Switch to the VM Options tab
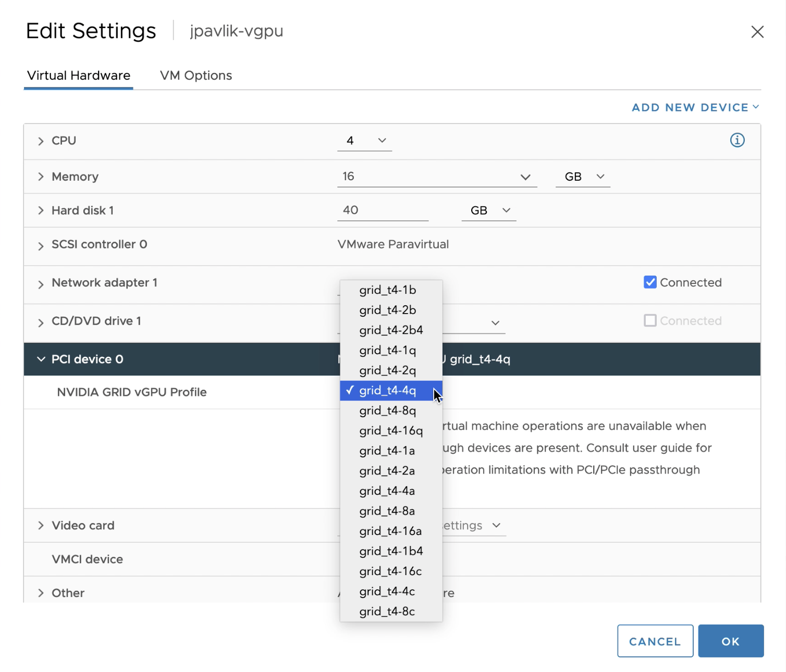Viewport: 786px width, 672px height. pos(196,75)
